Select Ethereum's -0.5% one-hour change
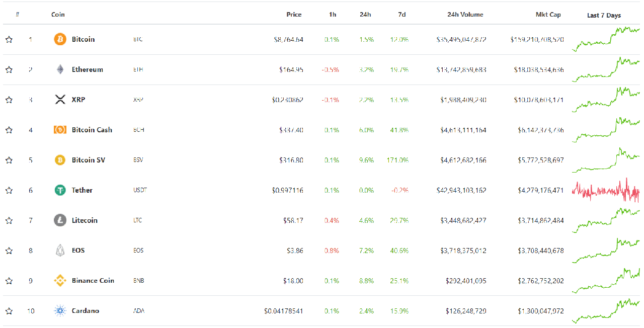The height and width of the screenshot is (328, 644). pyautogui.click(x=331, y=69)
